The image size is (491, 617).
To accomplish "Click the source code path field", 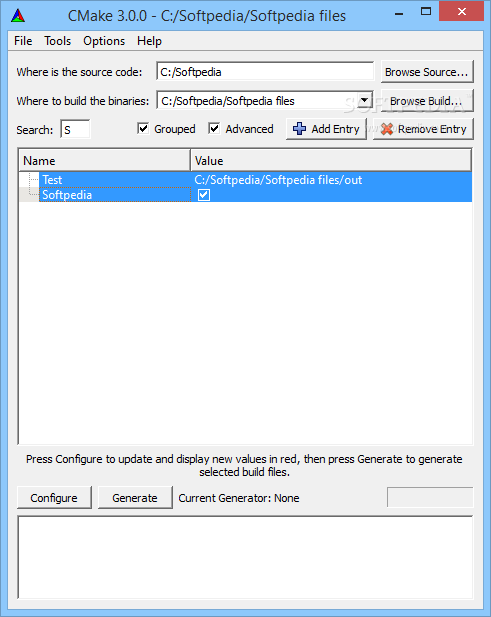I will pyautogui.click(x=265, y=72).
